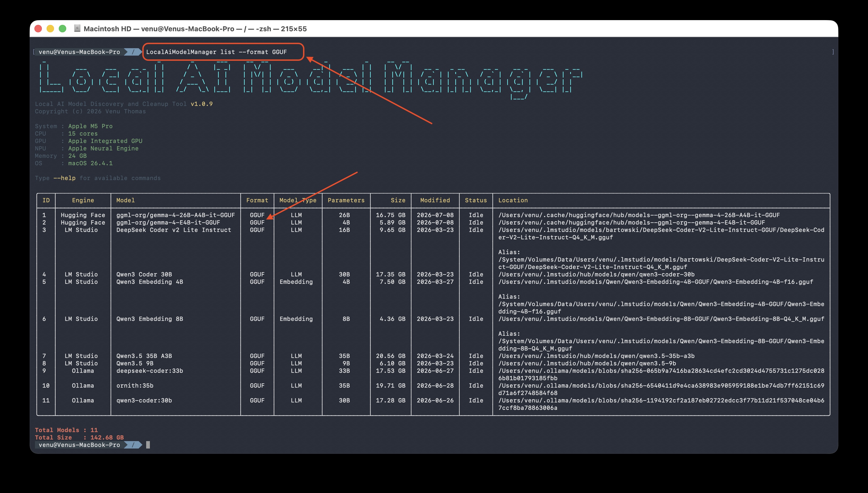Click the 'Format' column header
This screenshot has width=868, height=493.
257,200
